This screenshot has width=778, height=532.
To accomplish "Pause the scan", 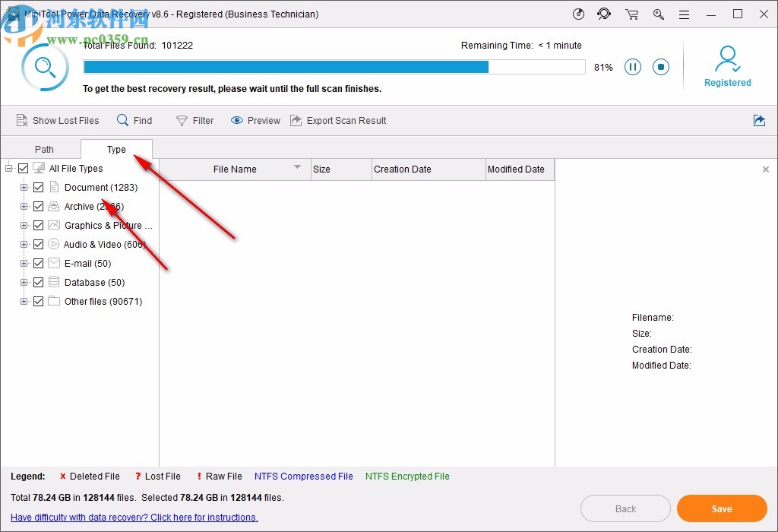I will (633, 67).
